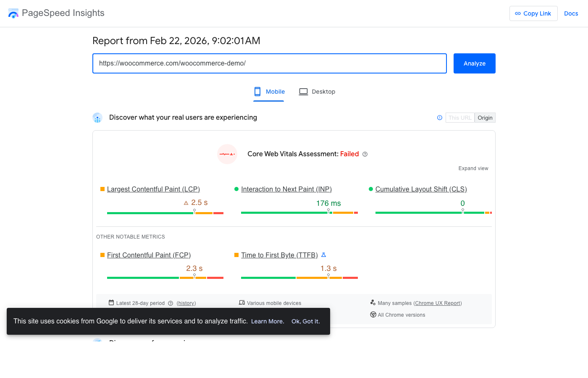Click the real user experience info icon
This screenshot has width=588, height=378.
pyautogui.click(x=440, y=118)
